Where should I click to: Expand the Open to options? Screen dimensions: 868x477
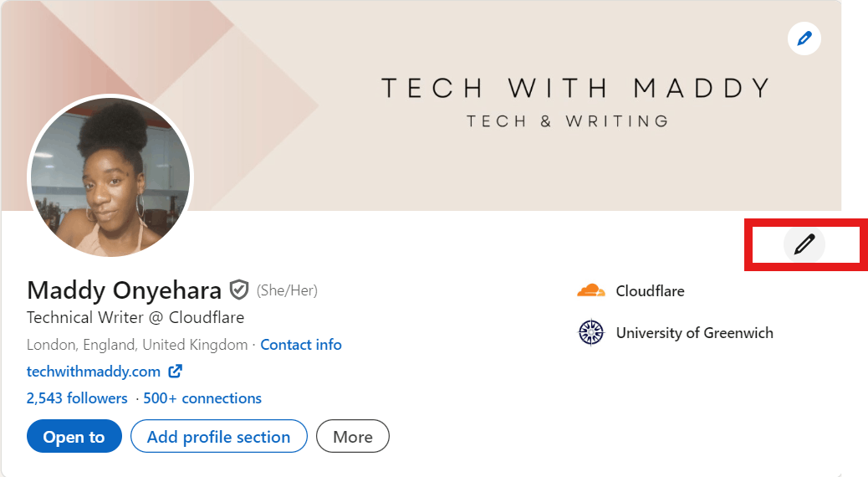click(x=74, y=437)
